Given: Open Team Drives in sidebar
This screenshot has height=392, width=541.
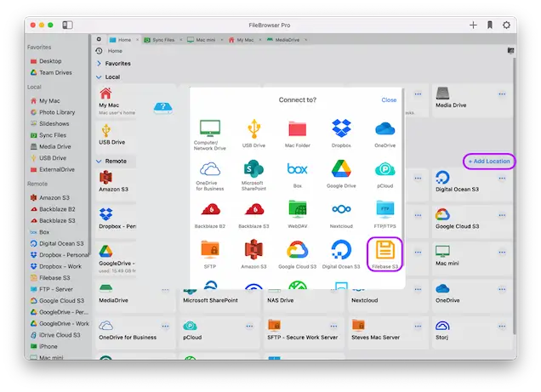Looking at the screenshot, I should tap(55, 72).
